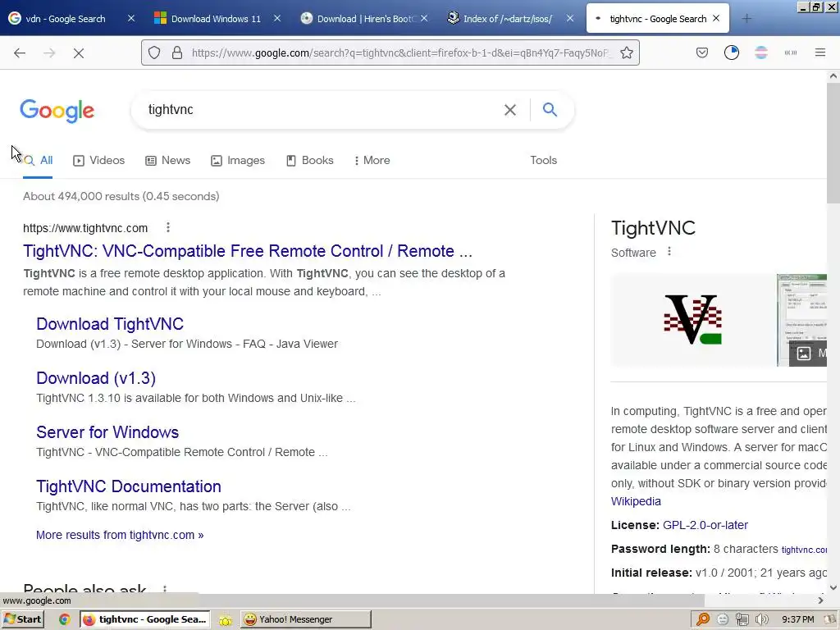Select the Videos search filter
This screenshot has height=630, width=840.
pos(99,160)
